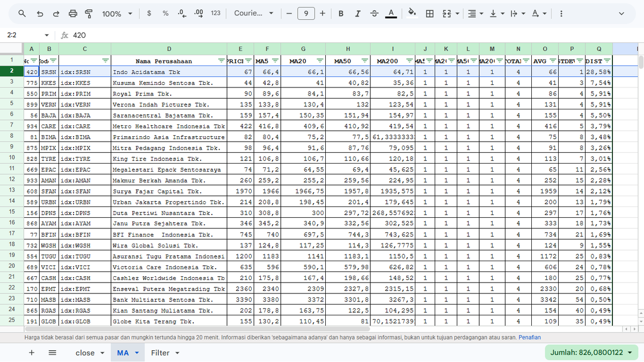Screen dimensions: 644x362
Task: Toggle italic formatting
Action: pyautogui.click(x=357, y=13)
